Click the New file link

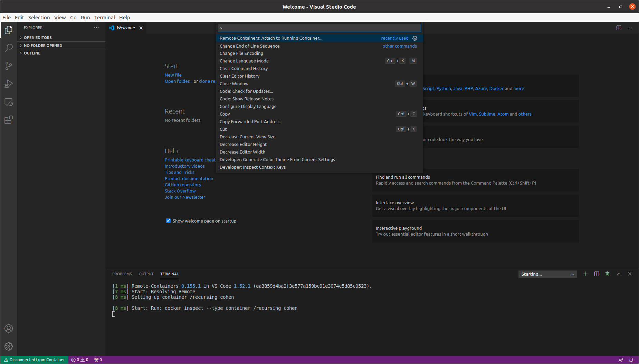173,75
